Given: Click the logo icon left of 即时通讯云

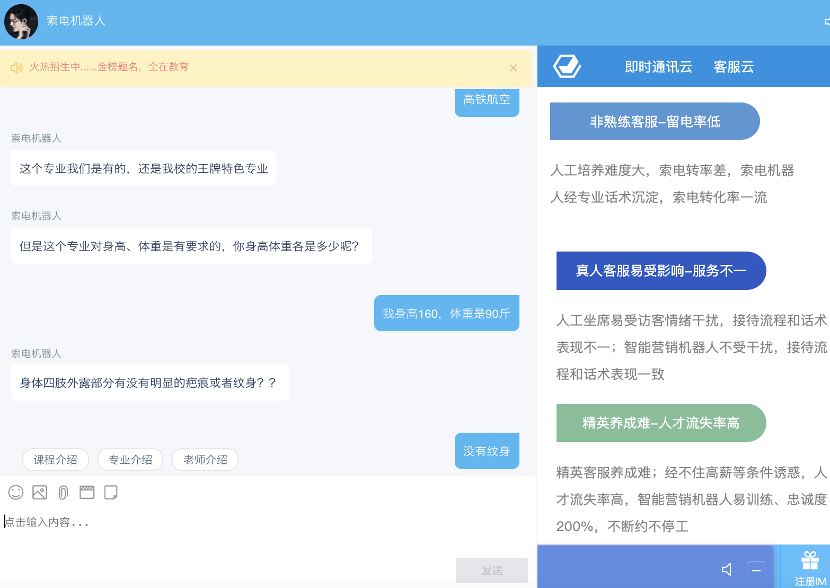Looking at the screenshot, I should click(568, 67).
